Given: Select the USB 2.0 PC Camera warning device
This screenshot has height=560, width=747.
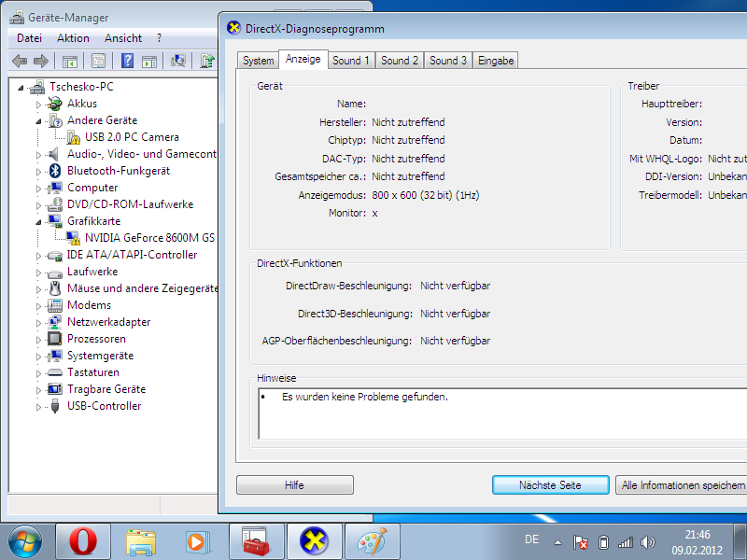Looking at the screenshot, I should pyautogui.click(x=132, y=137).
